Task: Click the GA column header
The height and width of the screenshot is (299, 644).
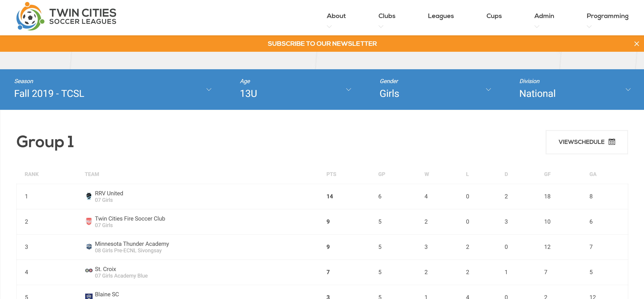Action: 593,174
